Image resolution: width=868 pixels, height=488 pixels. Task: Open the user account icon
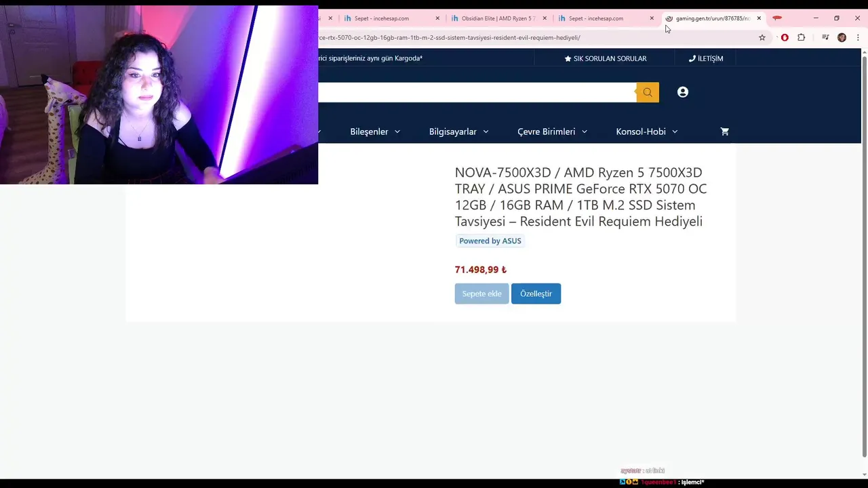click(x=683, y=92)
